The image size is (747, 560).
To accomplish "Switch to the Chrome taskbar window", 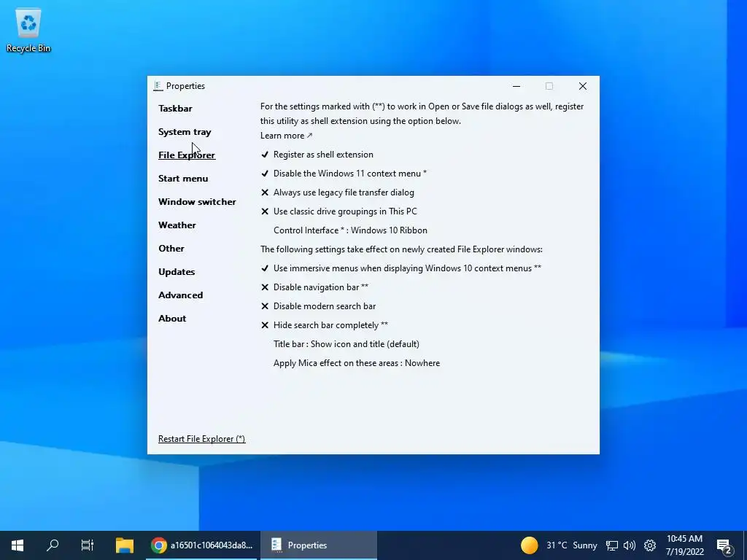I will click(202, 545).
